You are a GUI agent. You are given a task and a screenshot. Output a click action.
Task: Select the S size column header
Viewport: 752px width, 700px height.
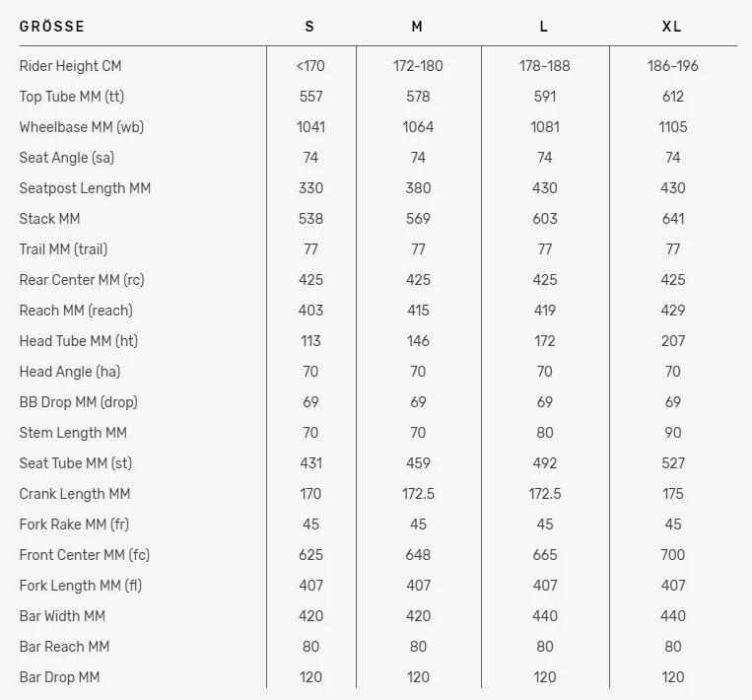point(310,27)
